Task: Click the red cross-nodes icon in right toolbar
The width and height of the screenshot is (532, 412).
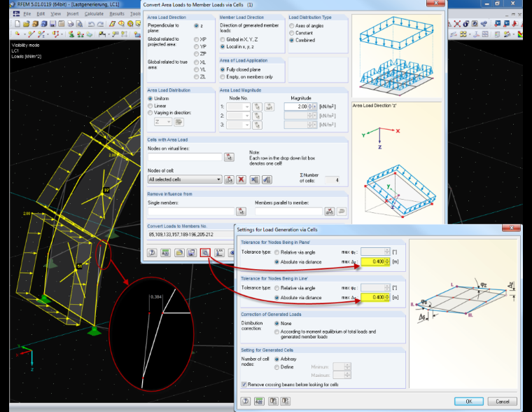Action: pyautogui.click(x=457, y=24)
